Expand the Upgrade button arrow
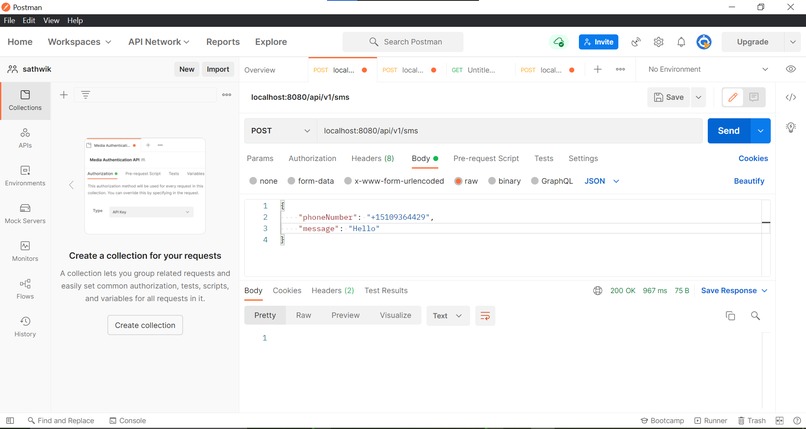The height and width of the screenshot is (429, 806). point(792,42)
